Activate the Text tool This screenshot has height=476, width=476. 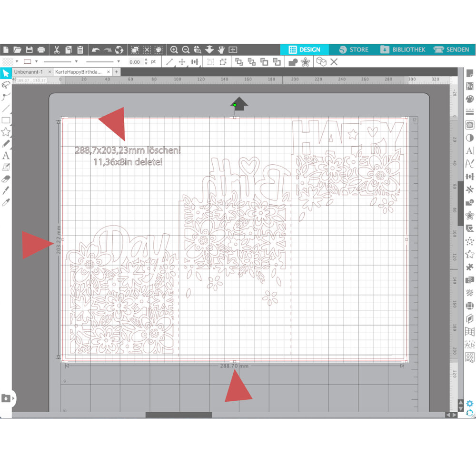[6, 156]
